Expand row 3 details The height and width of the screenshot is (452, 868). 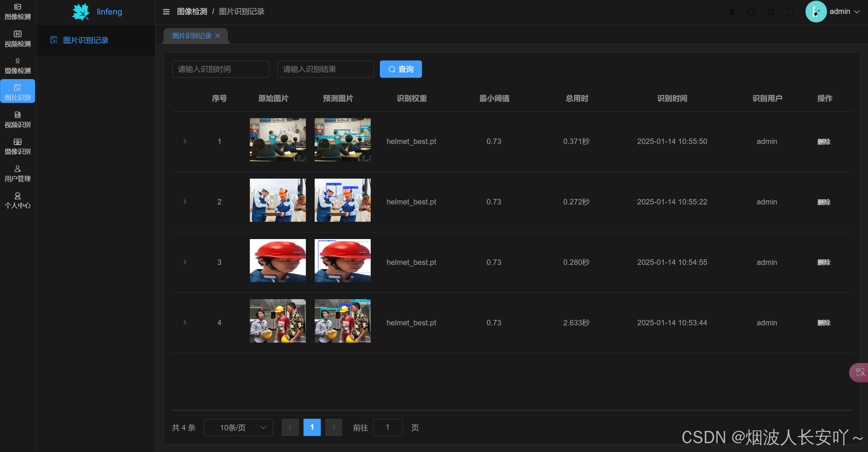pos(185,262)
